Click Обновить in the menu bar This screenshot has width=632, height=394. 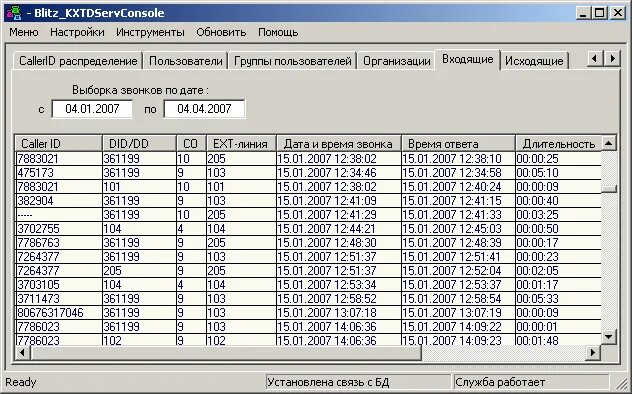pyautogui.click(x=221, y=32)
